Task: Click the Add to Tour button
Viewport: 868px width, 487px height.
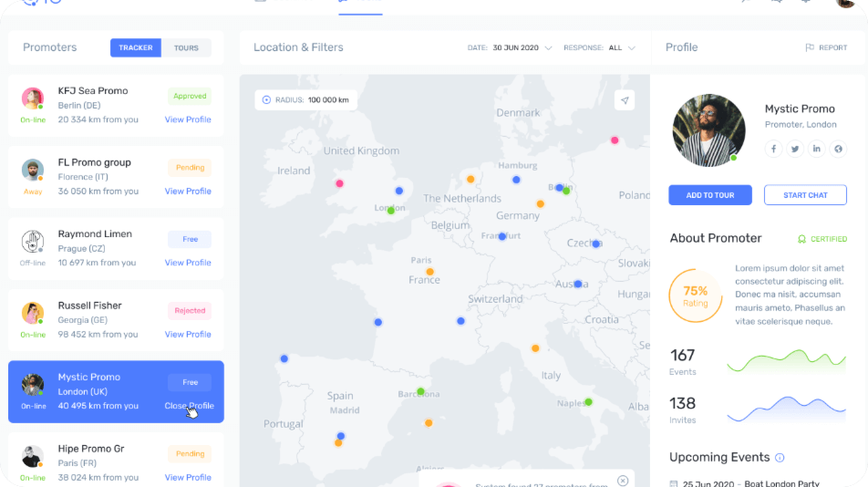Action: (709, 195)
